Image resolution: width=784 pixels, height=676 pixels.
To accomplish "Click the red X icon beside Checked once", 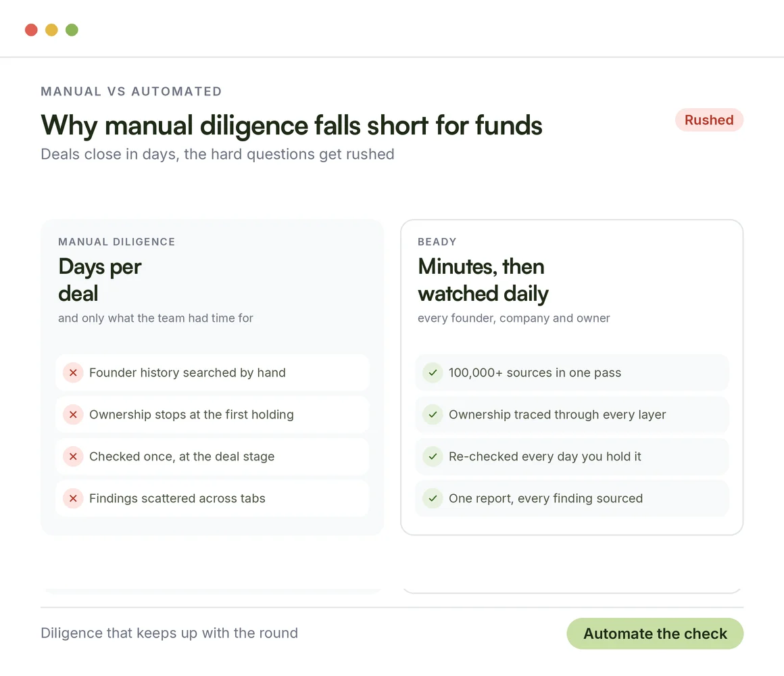I will coord(73,456).
